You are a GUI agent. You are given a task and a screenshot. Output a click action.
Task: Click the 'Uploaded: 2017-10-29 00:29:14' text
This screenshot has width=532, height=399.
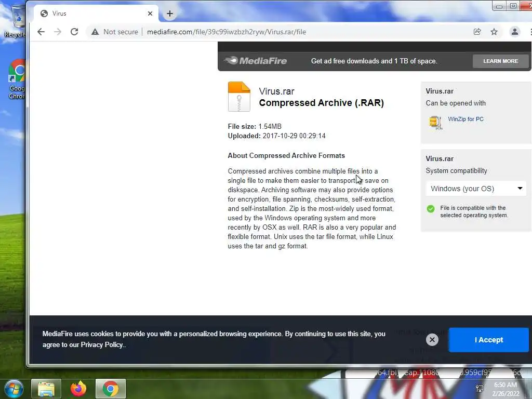pyautogui.click(x=276, y=136)
